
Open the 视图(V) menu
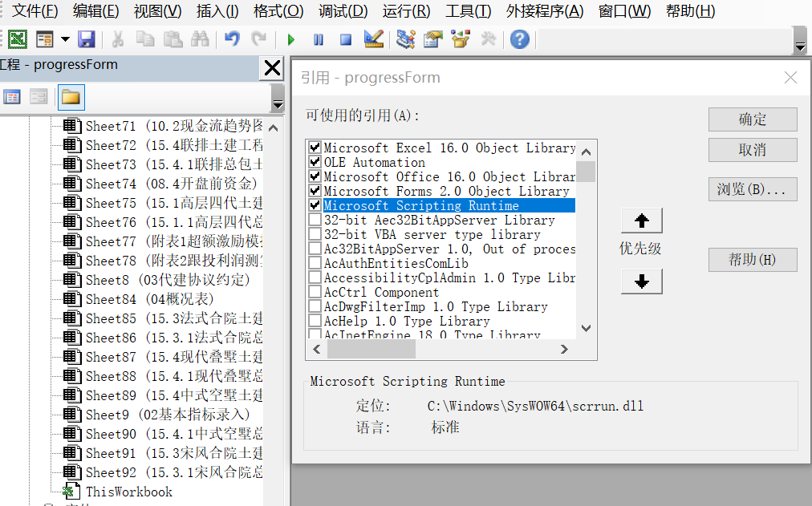157,11
